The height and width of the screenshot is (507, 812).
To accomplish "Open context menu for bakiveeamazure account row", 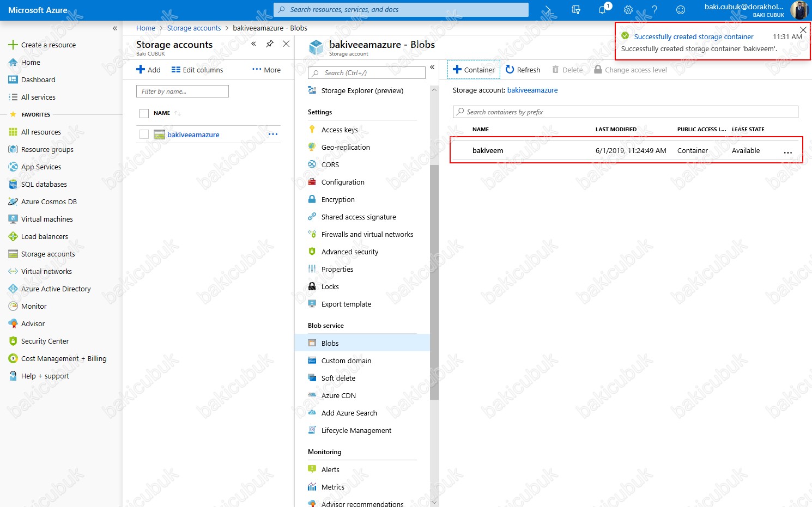I will tap(273, 135).
